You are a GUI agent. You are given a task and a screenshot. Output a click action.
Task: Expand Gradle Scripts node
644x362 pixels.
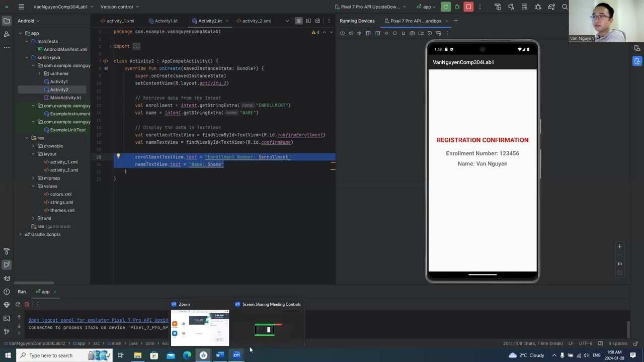pos(20,234)
